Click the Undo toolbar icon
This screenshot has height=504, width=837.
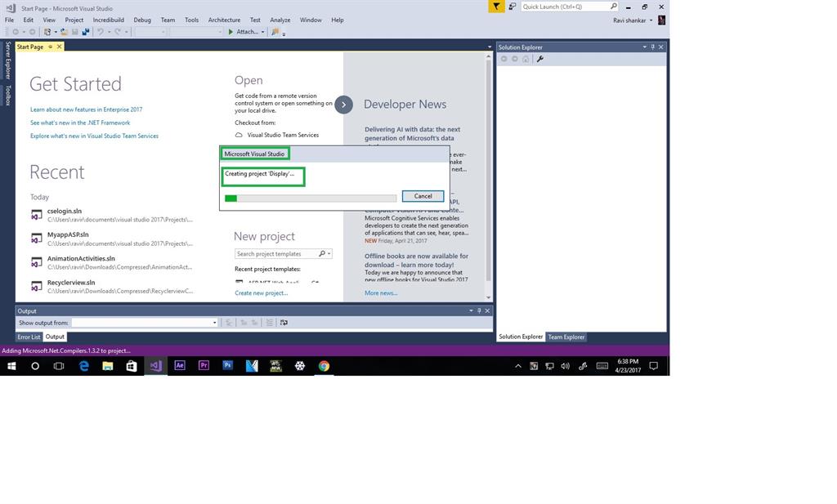coord(100,32)
